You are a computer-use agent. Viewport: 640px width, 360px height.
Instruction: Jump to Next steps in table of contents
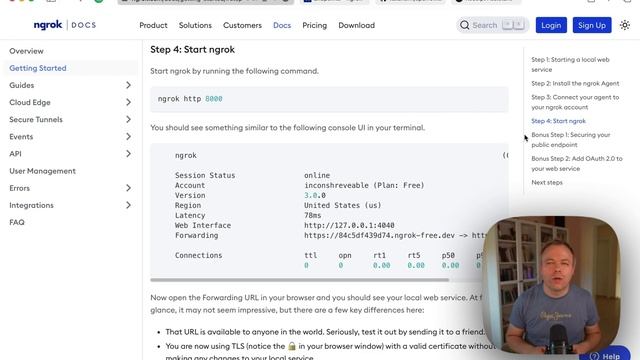click(547, 182)
